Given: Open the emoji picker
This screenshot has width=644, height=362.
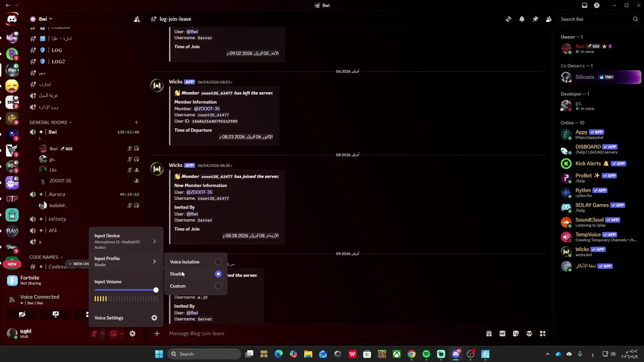Looking at the screenshot, I should coord(529,333).
